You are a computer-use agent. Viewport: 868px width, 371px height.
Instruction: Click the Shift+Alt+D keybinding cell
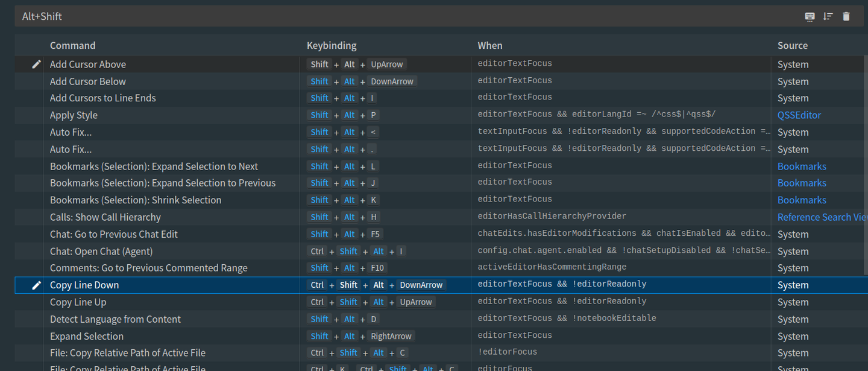(344, 319)
